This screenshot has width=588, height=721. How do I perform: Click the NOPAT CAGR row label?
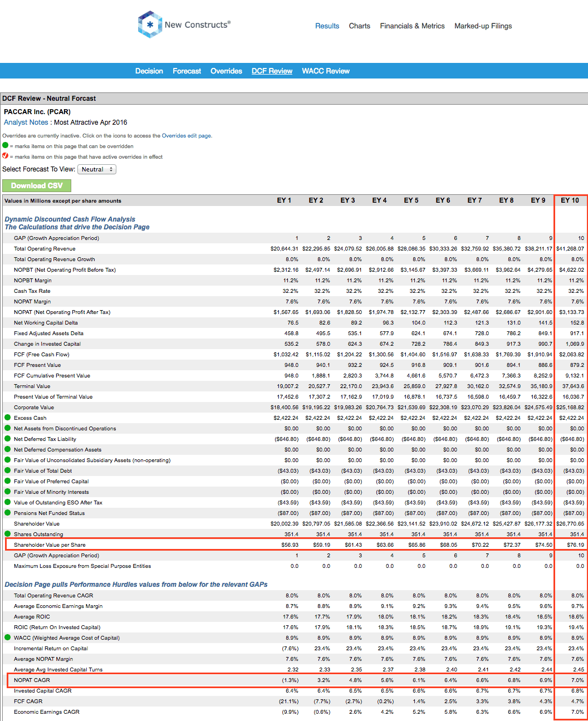click(32, 680)
